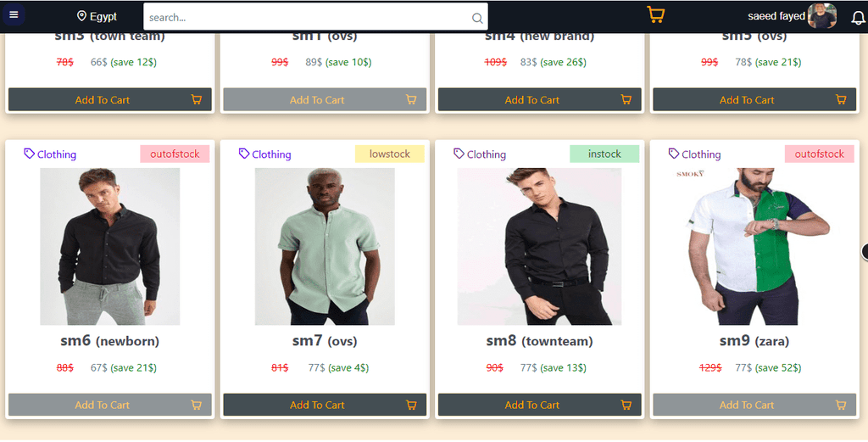Click the search magnifier icon
Screen dimensions: 868x442
tap(477, 18)
